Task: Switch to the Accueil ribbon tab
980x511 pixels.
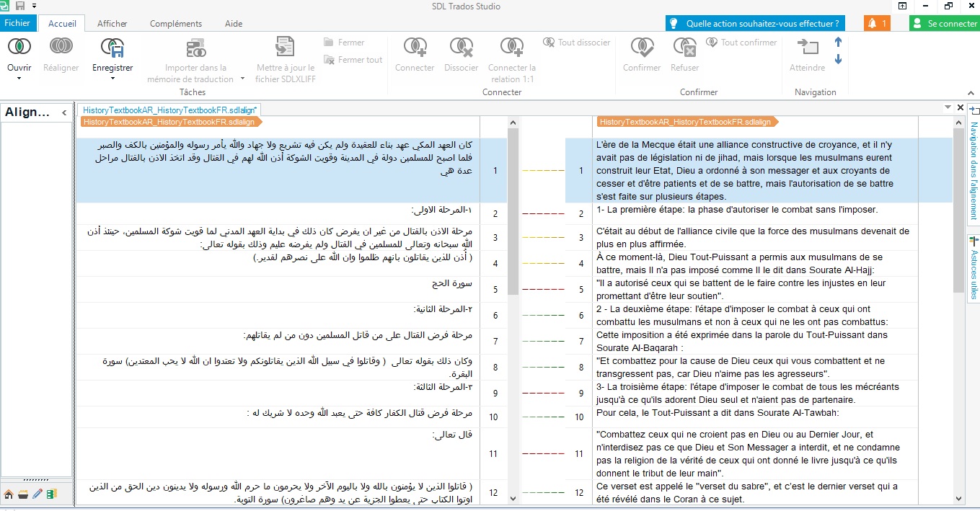Action: tap(62, 23)
